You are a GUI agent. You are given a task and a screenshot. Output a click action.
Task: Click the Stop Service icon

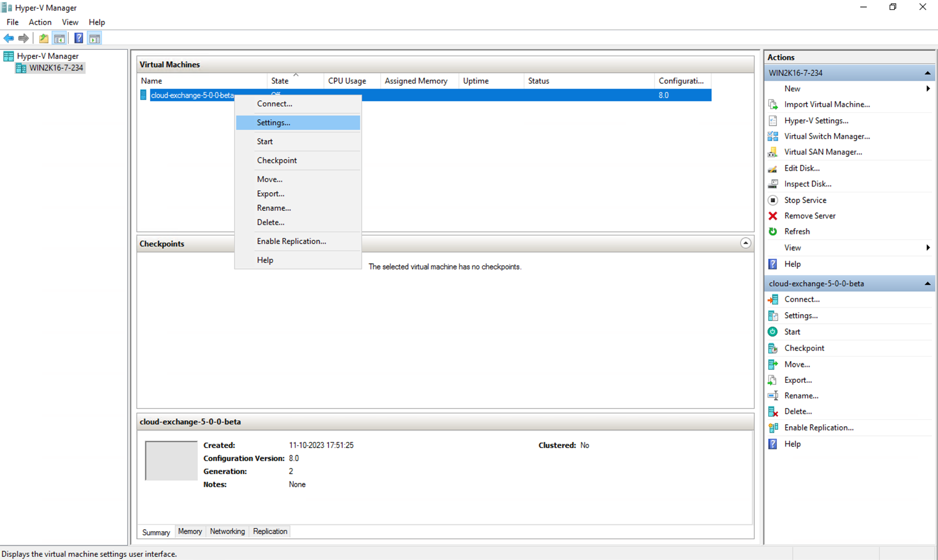pyautogui.click(x=773, y=200)
